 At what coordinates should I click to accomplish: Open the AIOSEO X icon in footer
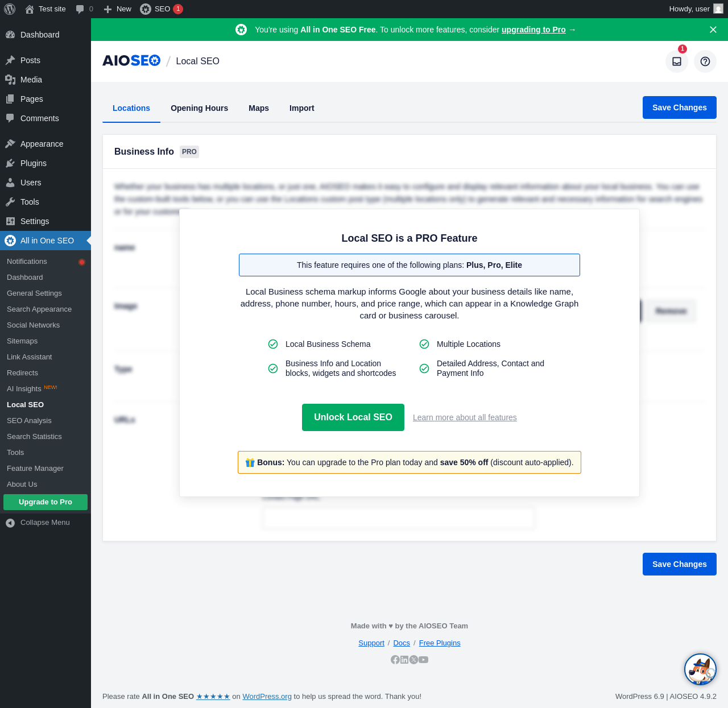[x=414, y=660]
